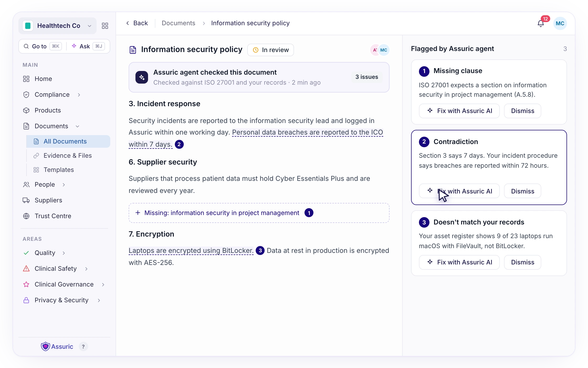Click marker 2 after 'within 7 days'

pyautogui.click(x=179, y=144)
